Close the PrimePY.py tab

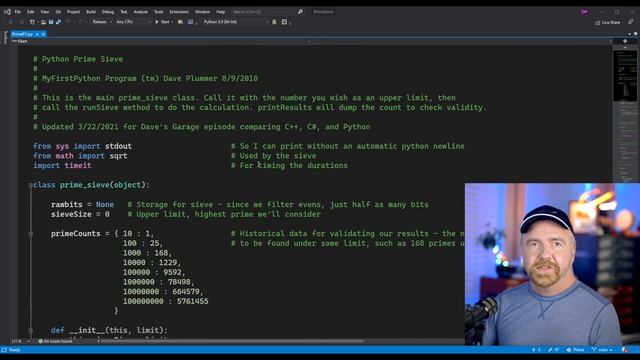coord(43,34)
